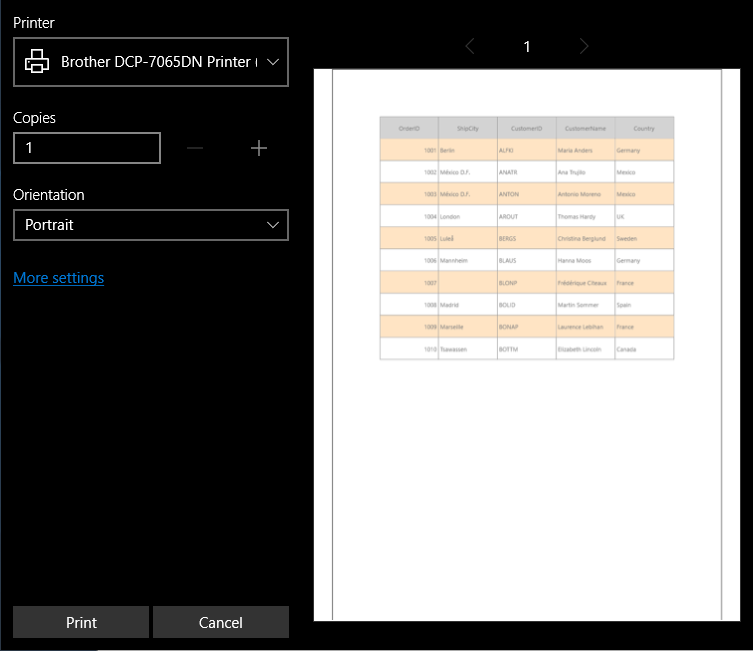Click the Mannheim ship city cell
Screen dimensions: 753x651
pos(468,260)
